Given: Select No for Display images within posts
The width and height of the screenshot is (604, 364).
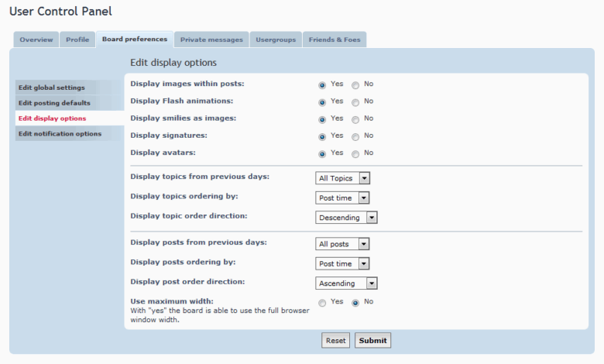Looking at the screenshot, I should (x=355, y=85).
